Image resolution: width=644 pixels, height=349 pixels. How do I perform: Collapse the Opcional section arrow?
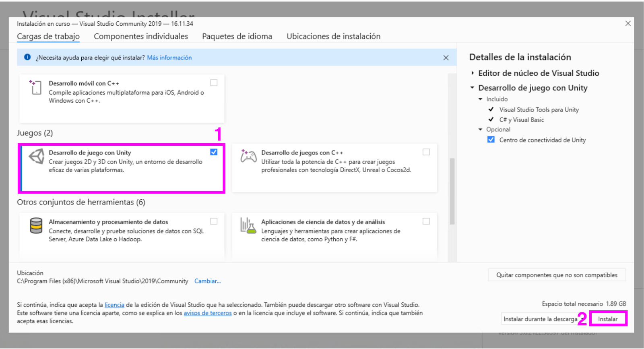(x=480, y=130)
